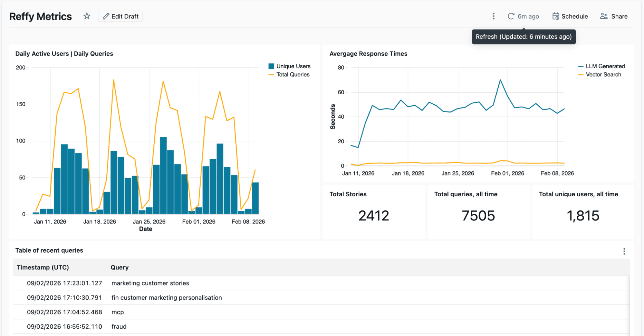This screenshot has width=644, height=336.
Task: Select the 'marketing customer stories' query row
Action: 150,283
